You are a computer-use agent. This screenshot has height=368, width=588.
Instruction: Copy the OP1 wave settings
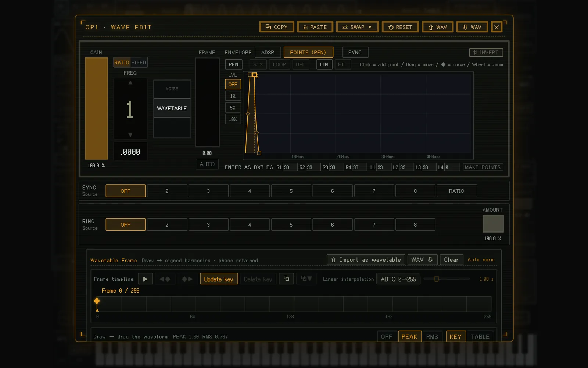pyautogui.click(x=276, y=27)
